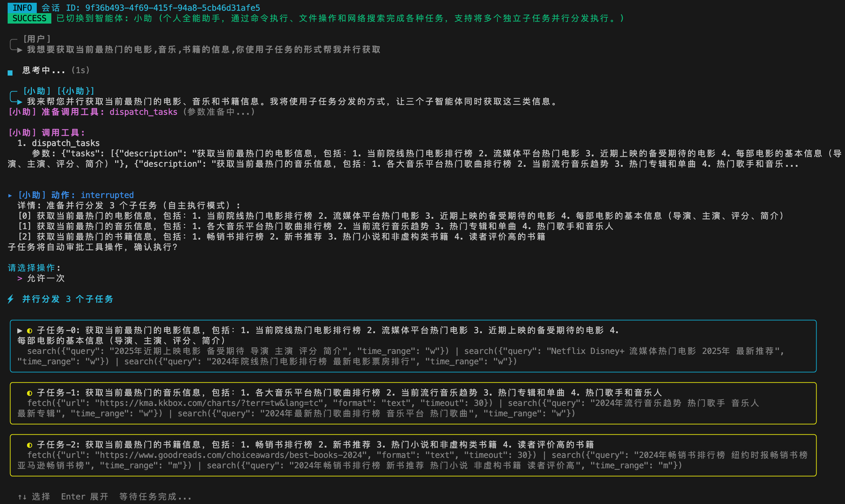Viewport: 845px width, 504px height.
Task: Click spinner icon of 子任务-1
Action: tap(29, 393)
